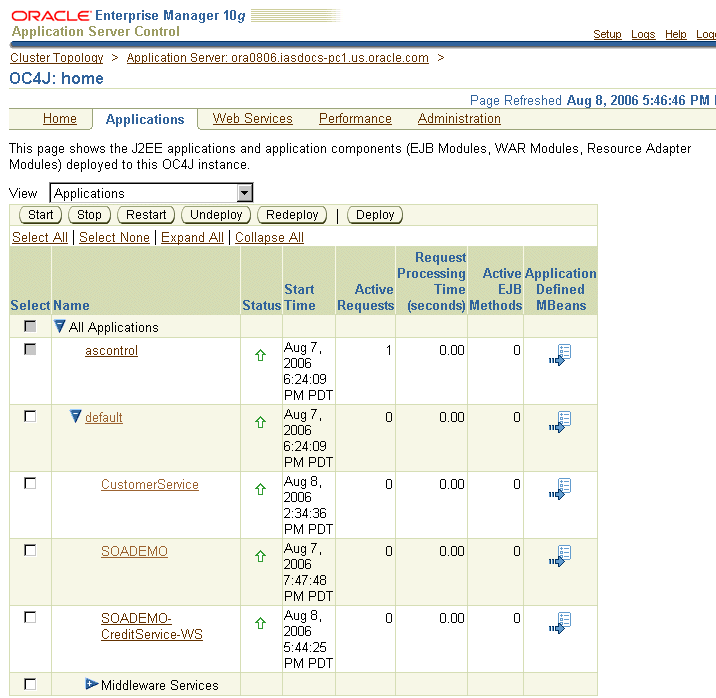The height and width of the screenshot is (698, 716).
Task: Open MBeans icon for SOADEMO row
Action: 560,556
